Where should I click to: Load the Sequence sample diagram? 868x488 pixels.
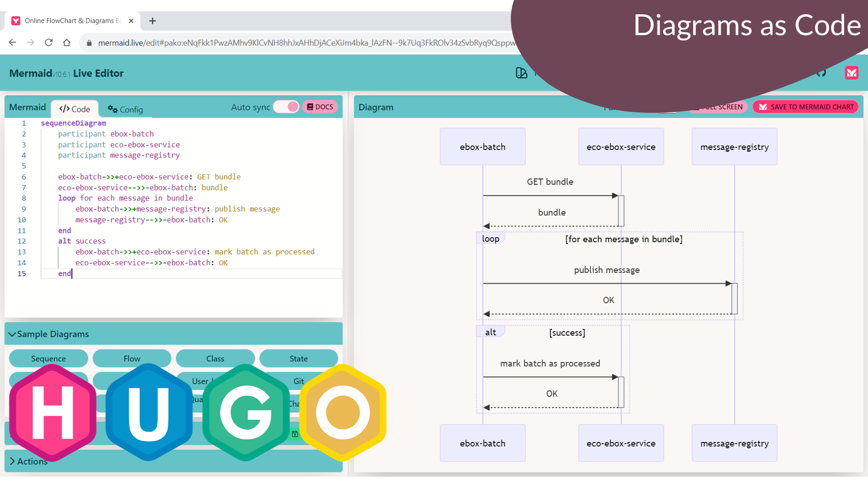(x=48, y=359)
